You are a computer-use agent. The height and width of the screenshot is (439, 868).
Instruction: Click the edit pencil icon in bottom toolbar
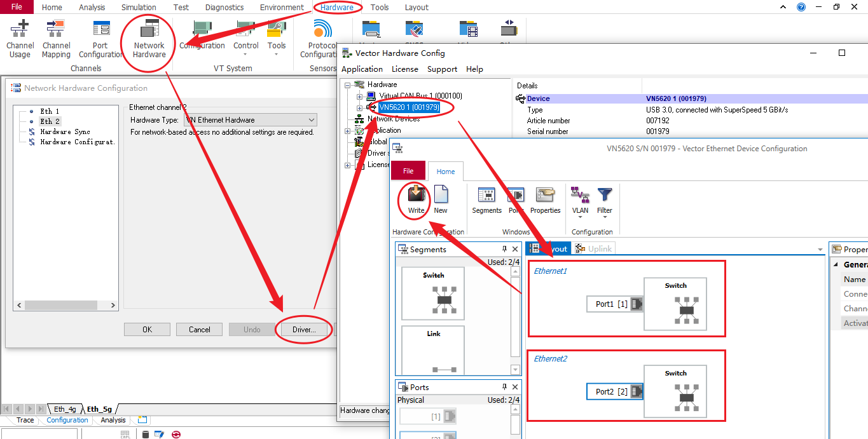160,435
